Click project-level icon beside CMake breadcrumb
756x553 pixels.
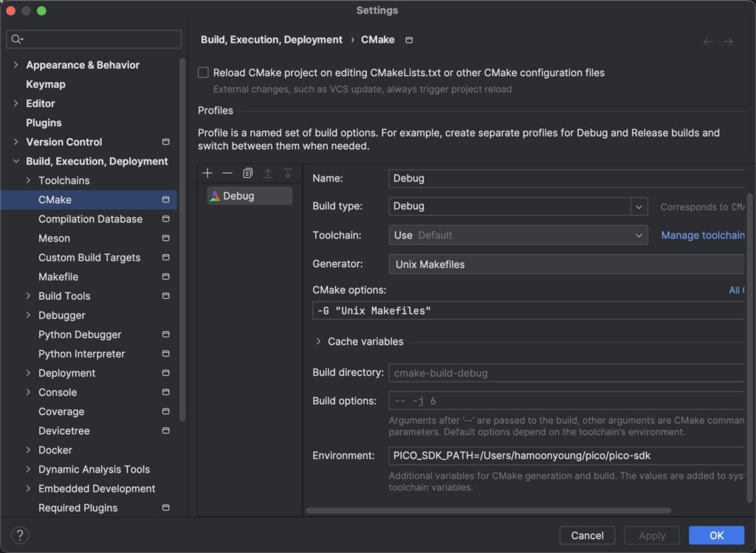tap(409, 40)
